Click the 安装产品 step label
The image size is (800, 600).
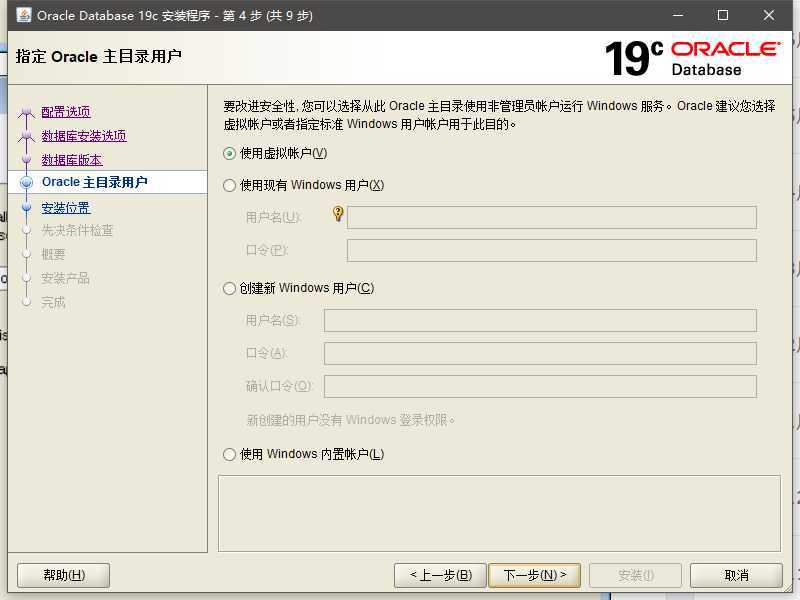tap(65, 278)
